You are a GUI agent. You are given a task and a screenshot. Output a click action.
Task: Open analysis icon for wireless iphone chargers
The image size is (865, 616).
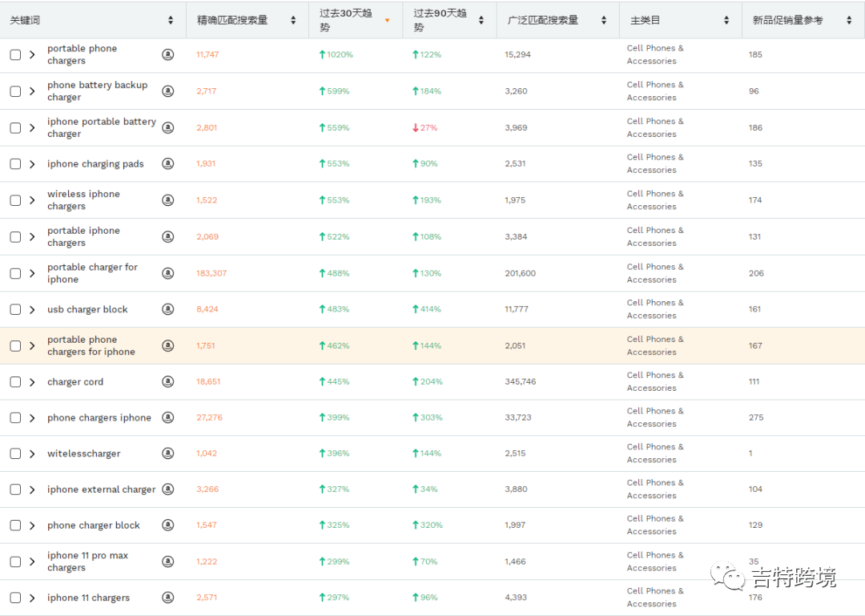(x=167, y=199)
